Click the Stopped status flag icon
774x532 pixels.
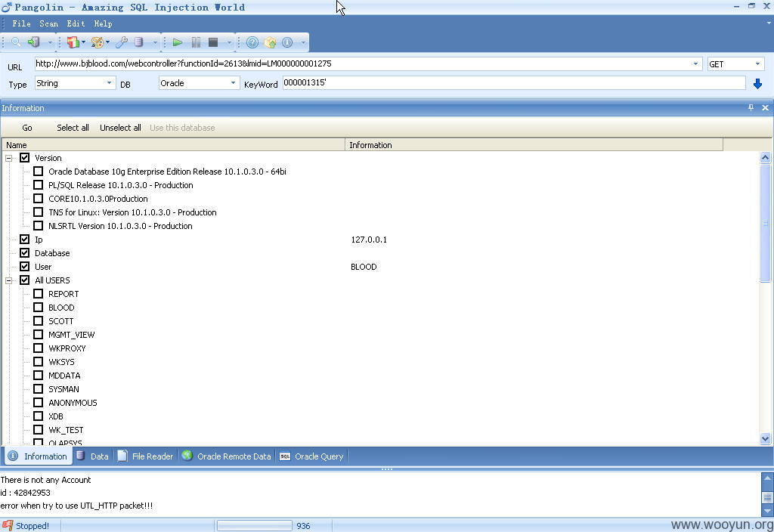[7, 526]
